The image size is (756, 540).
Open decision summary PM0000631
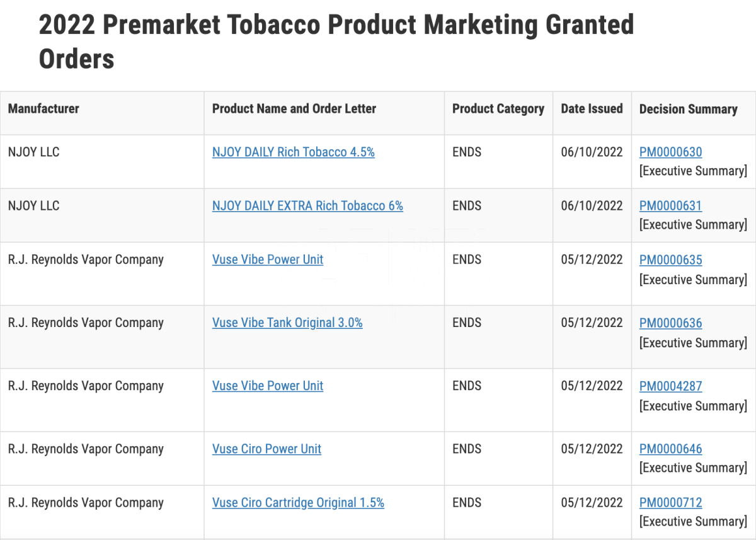click(x=670, y=205)
